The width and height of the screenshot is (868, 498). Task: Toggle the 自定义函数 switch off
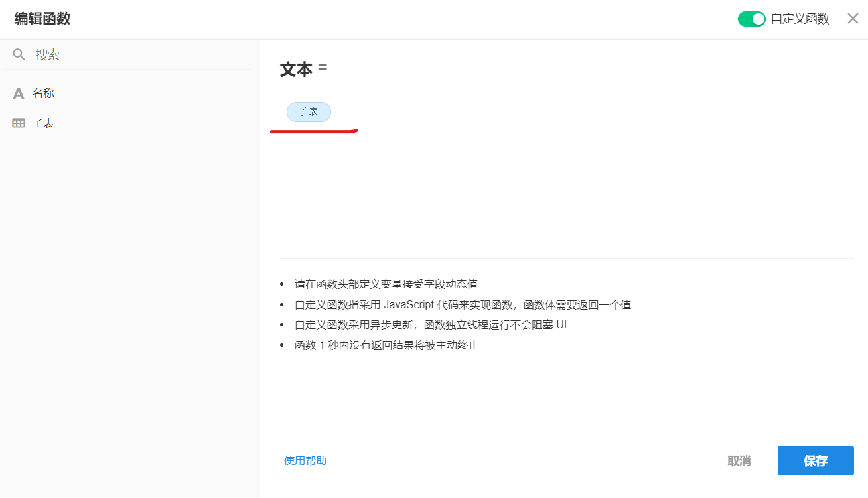[x=751, y=19]
